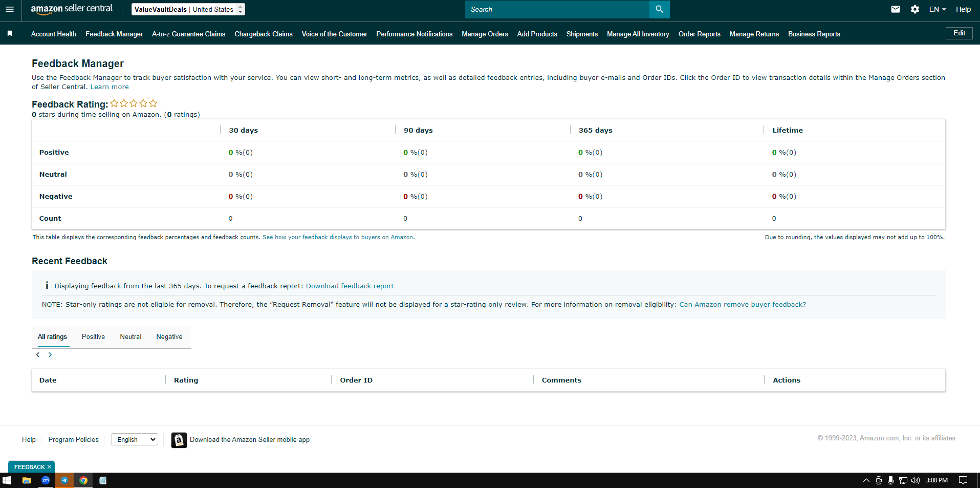Go to Chargeback Claims
This screenshot has height=488, width=980.
264,34
